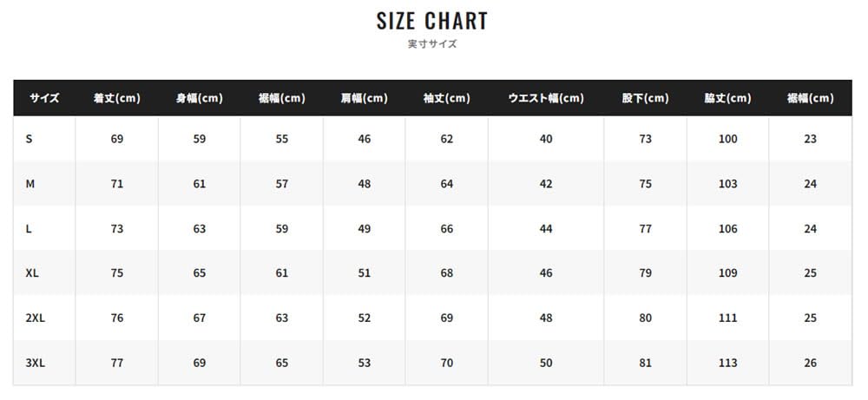This screenshot has width=868, height=400.
Task: Click the 股下 value 81 for size 3XL
Action: click(645, 363)
